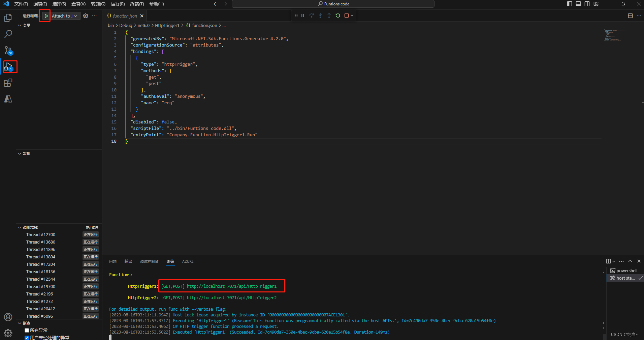This screenshot has width=644, height=340.
Task: Click the Funtions code command center field
Action: [x=333, y=4]
